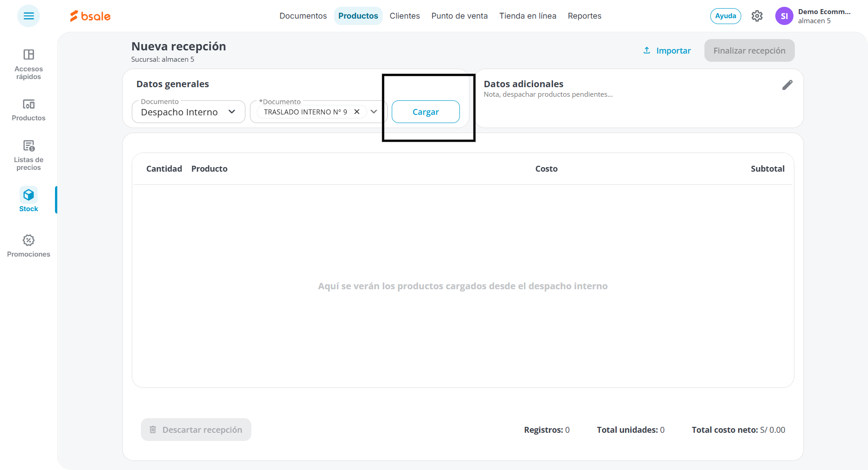Click the SI user avatar
The image size is (868, 470).
(784, 16)
